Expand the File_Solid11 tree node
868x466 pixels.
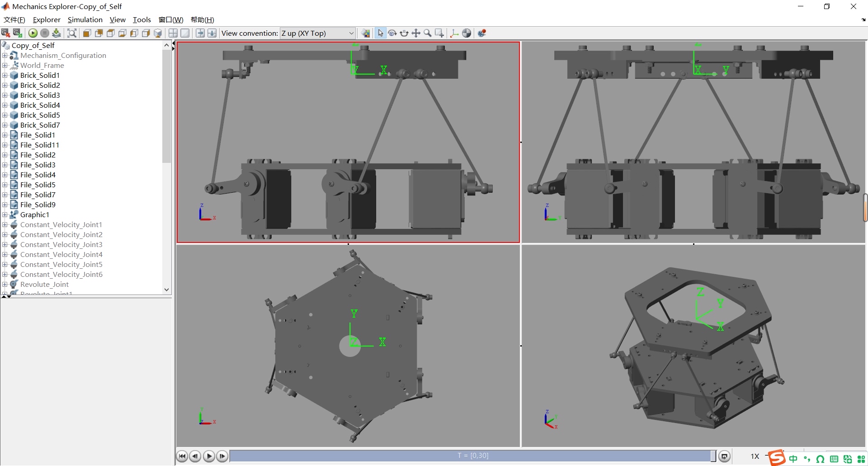pos(5,145)
